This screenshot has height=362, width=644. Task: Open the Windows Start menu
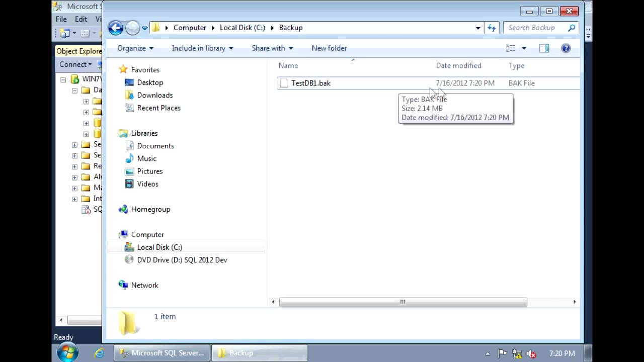coord(67,352)
